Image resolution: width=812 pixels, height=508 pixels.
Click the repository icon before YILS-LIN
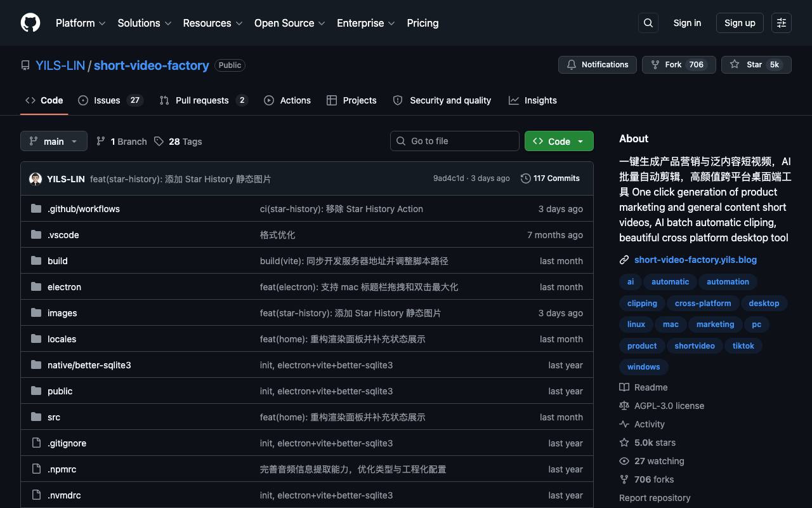click(25, 65)
